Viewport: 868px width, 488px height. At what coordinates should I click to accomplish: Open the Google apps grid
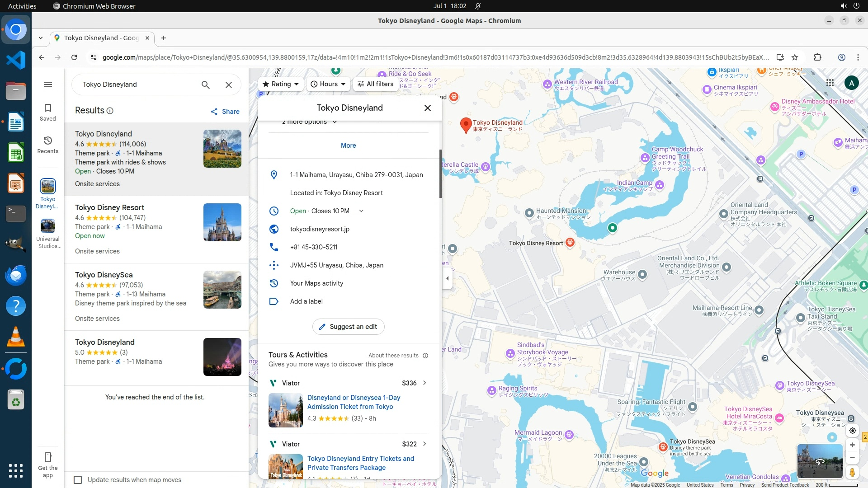pos(830,83)
